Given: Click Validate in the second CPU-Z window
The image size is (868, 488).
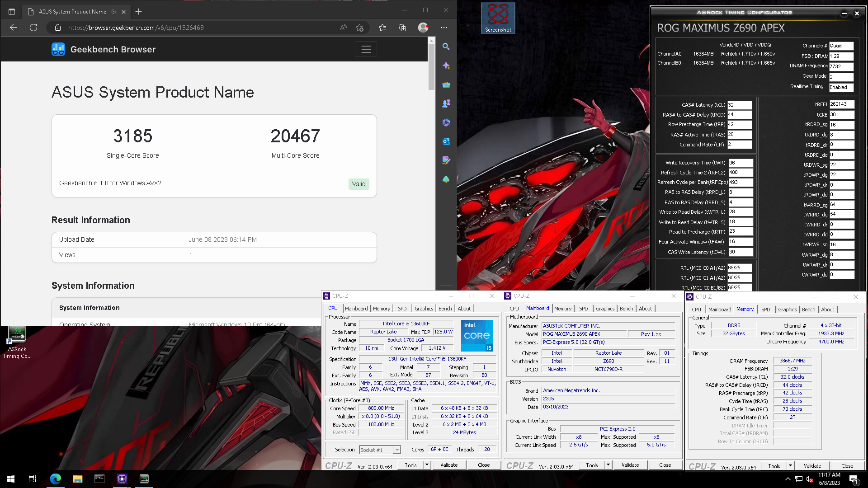Looking at the screenshot, I should 630,465.
